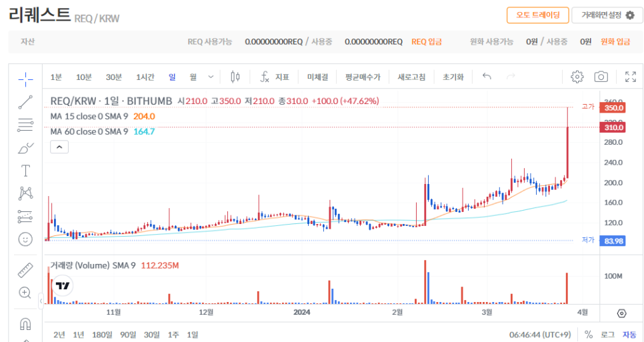Redo the last chart action
The height and width of the screenshot is (342, 644).
[511, 77]
